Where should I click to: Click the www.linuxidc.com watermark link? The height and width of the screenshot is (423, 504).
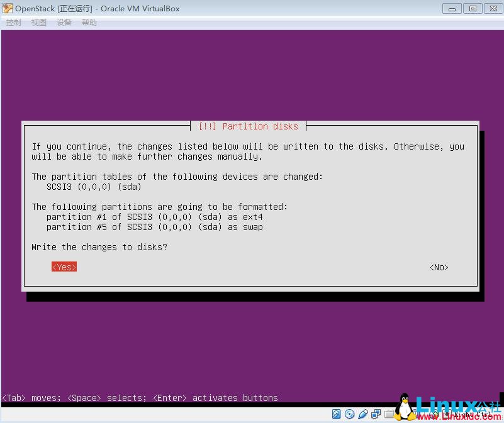coord(459,415)
